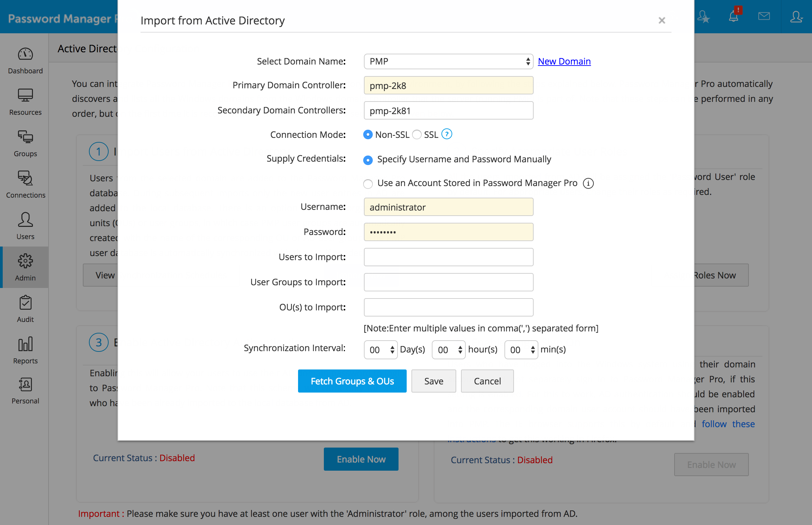Screen dimensions: 812x525
Task: Open the Select Domain Name dropdown
Action: pos(448,61)
